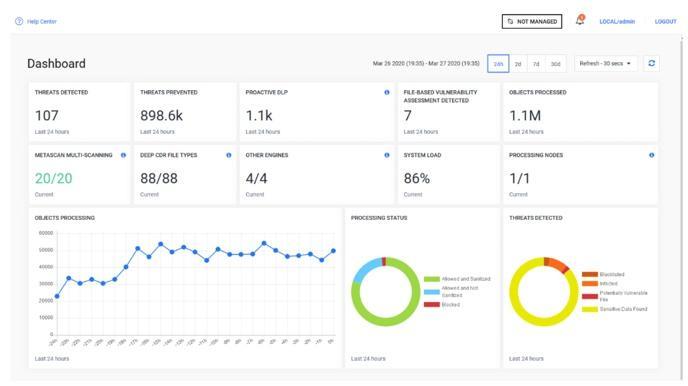Open the Help Center link
The width and height of the screenshot is (688, 386).
pyautogui.click(x=42, y=21)
